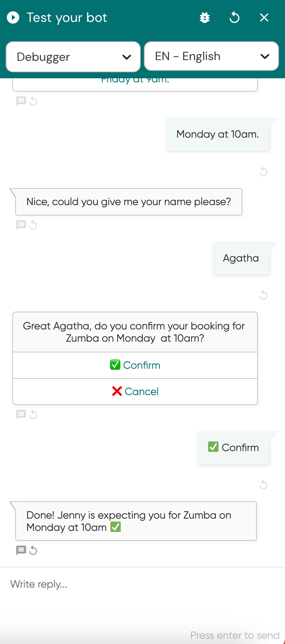Open the bug debug icon in header
The image size is (285, 644).
(x=205, y=17)
